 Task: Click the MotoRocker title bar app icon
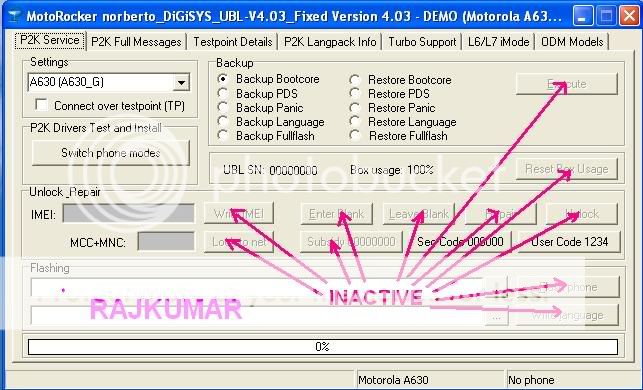tap(15, 17)
